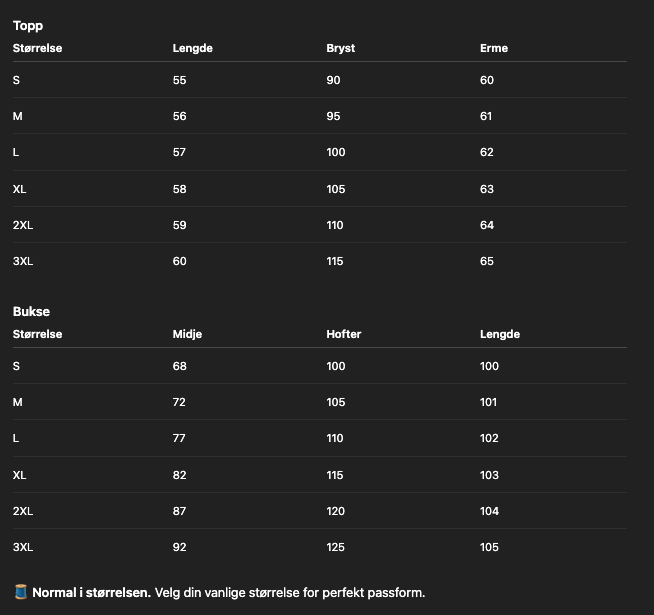Image resolution: width=654 pixels, height=615 pixels.
Task: Click the Topp Lengde value 58
Action: coord(180,189)
